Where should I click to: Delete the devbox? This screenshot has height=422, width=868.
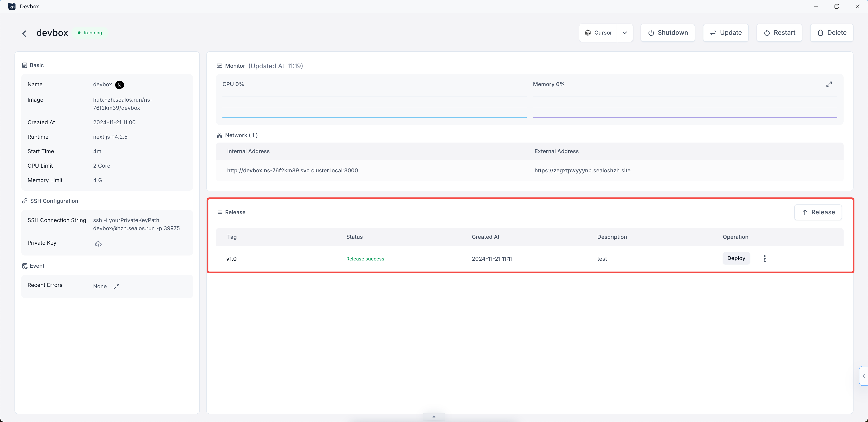[x=831, y=33]
